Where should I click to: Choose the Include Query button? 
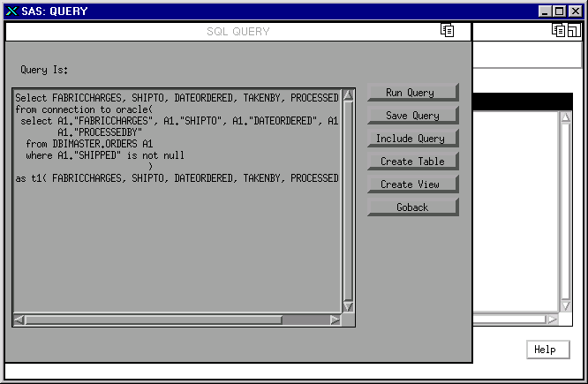412,139
